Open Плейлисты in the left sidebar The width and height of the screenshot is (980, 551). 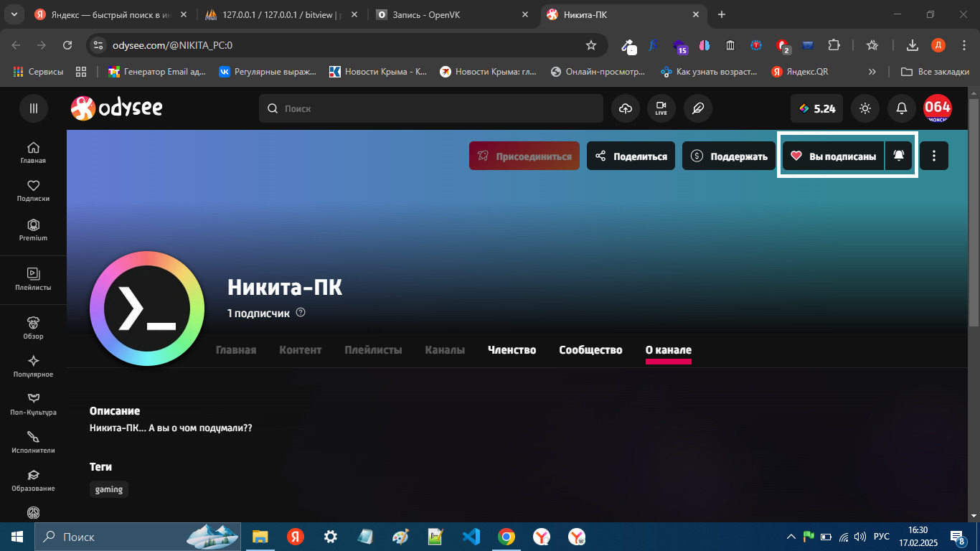coord(33,279)
